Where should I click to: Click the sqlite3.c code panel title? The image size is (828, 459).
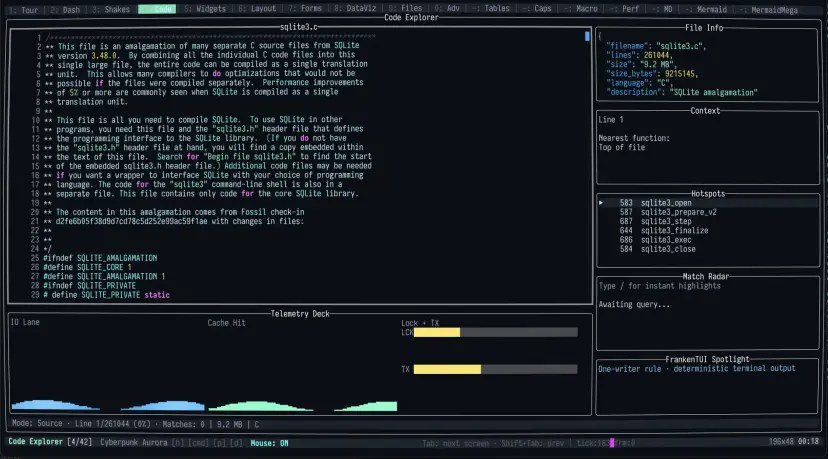pos(299,27)
